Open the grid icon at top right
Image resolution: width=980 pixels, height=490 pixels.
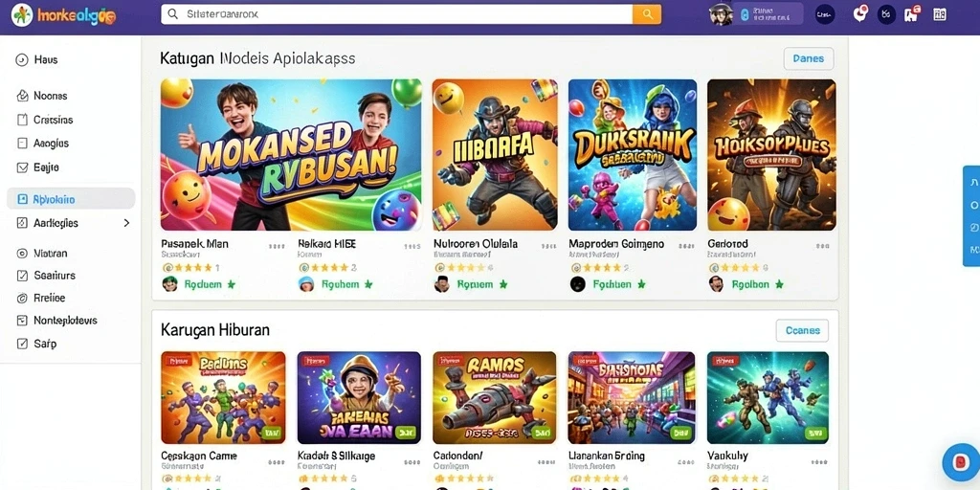(940, 14)
